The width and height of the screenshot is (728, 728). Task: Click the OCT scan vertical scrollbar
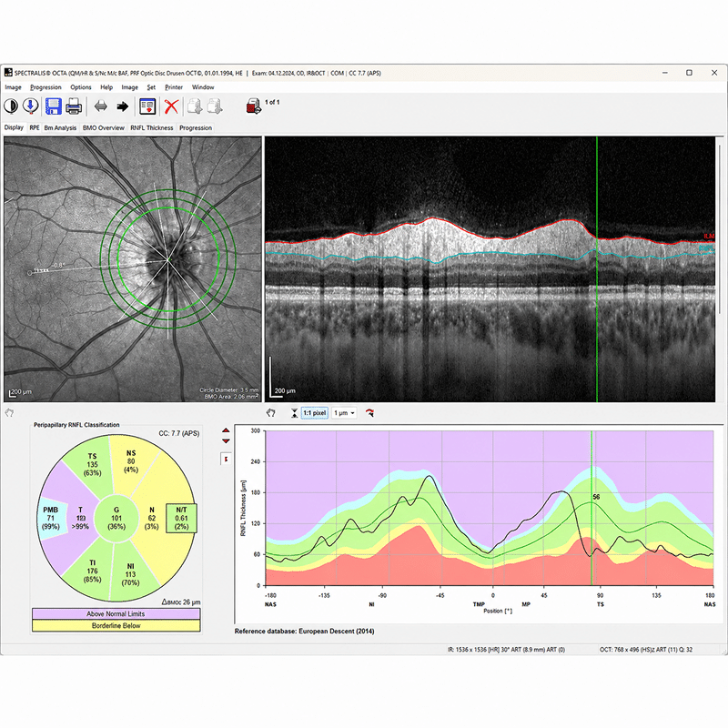[x=720, y=229]
